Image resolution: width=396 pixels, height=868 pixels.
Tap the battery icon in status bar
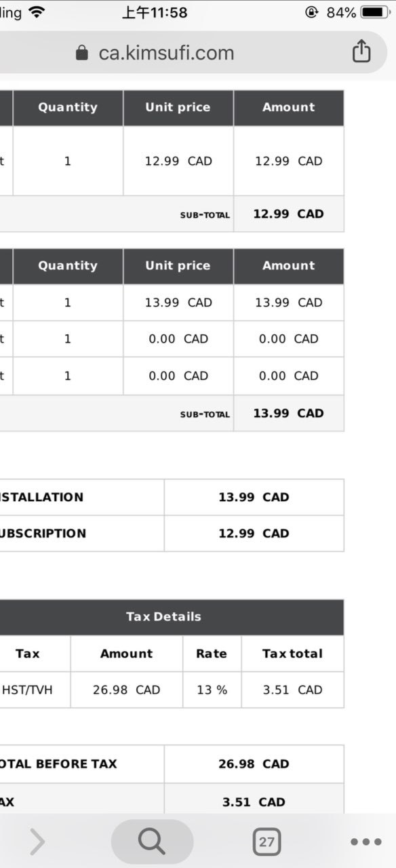(x=375, y=12)
